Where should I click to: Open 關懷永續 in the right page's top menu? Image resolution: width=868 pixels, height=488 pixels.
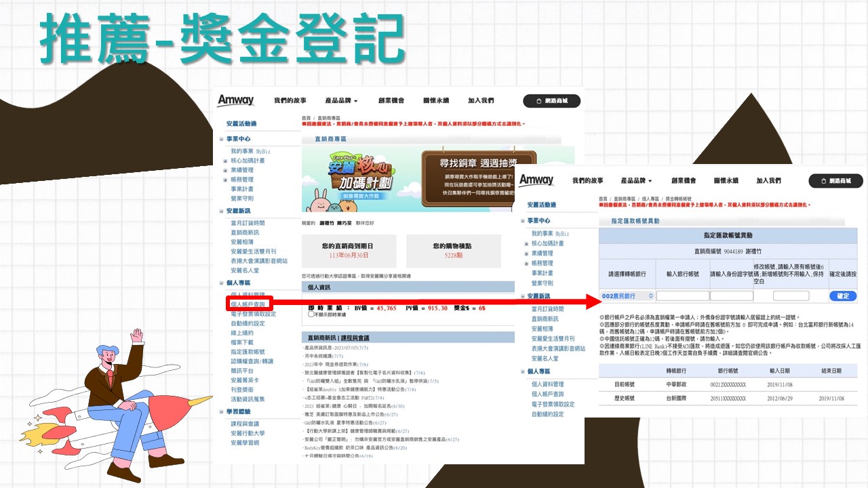pyautogui.click(x=726, y=181)
